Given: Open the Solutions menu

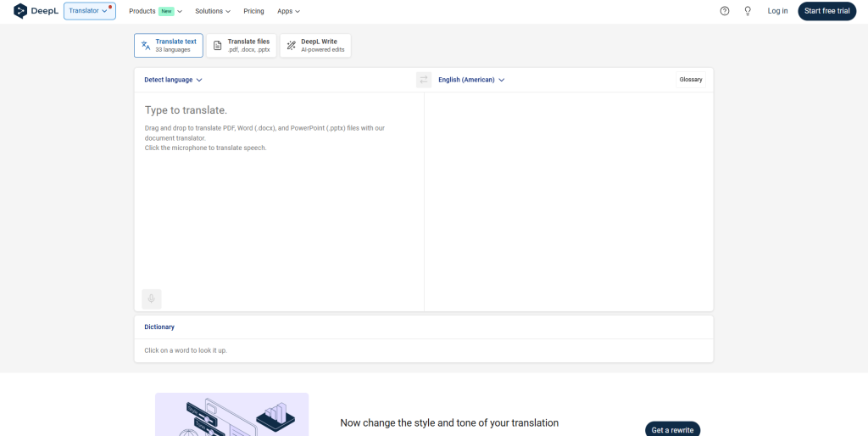Looking at the screenshot, I should click(x=213, y=11).
